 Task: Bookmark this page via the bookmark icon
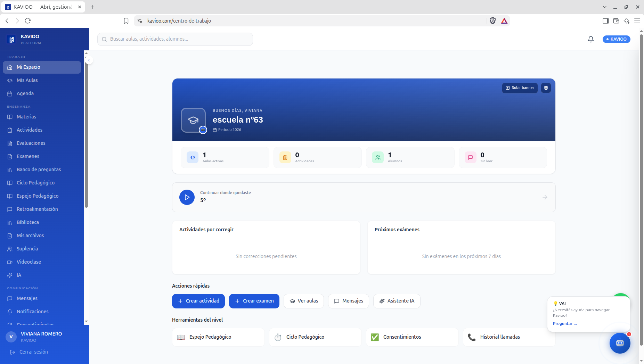tap(126, 21)
